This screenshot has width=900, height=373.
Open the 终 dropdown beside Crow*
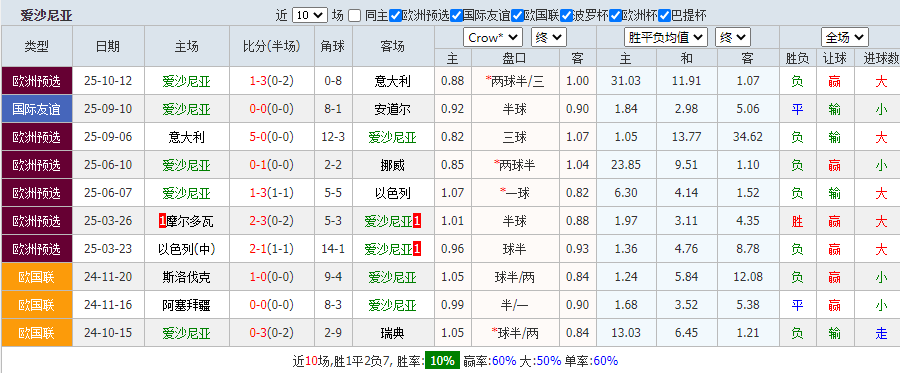click(549, 38)
